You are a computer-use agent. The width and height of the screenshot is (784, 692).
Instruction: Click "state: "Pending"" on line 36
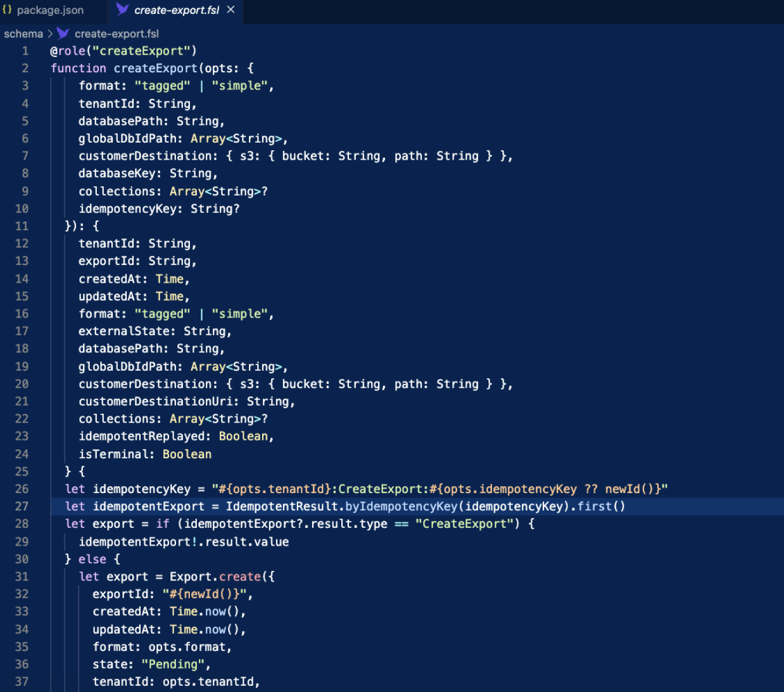tap(148, 664)
